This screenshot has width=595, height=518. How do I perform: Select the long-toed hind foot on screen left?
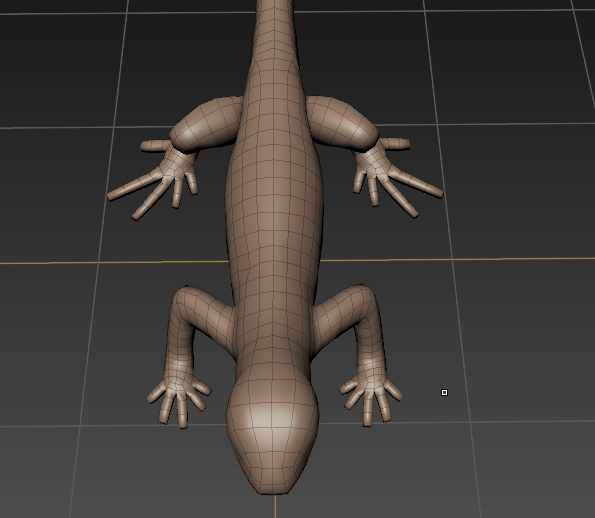pyautogui.click(x=156, y=178)
